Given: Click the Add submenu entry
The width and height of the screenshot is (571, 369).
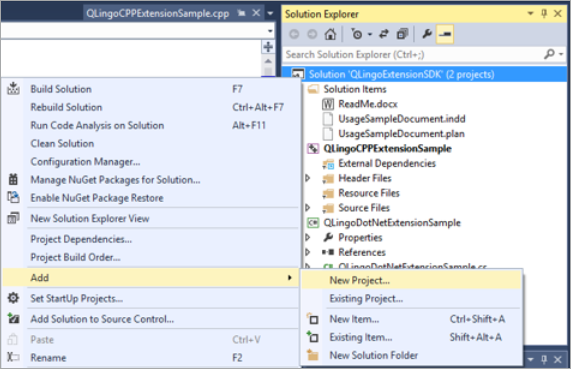Looking at the screenshot, I should pyautogui.click(x=151, y=278).
